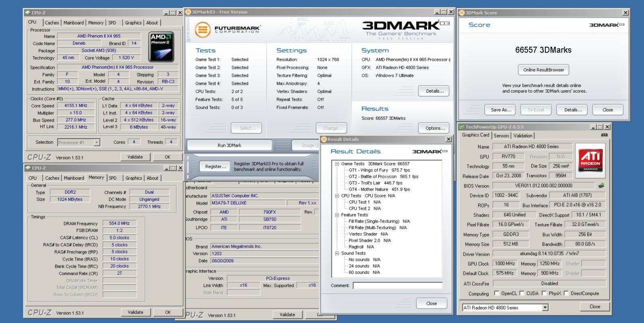This screenshot has width=644, height=323.
Task: Click the Change... button under Settings
Action: pos(332,128)
